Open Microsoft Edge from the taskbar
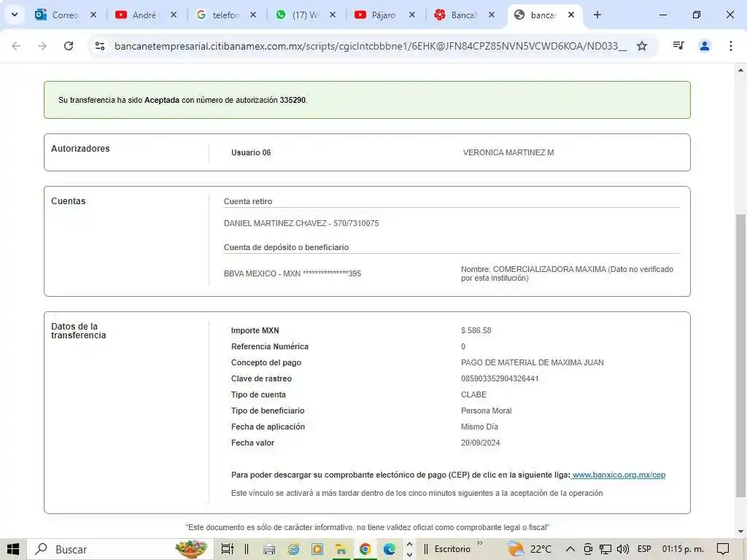 [x=390, y=549]
